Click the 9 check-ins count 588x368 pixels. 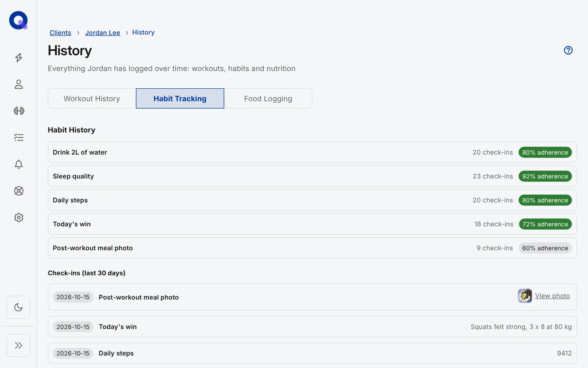[x=495, y=248]
